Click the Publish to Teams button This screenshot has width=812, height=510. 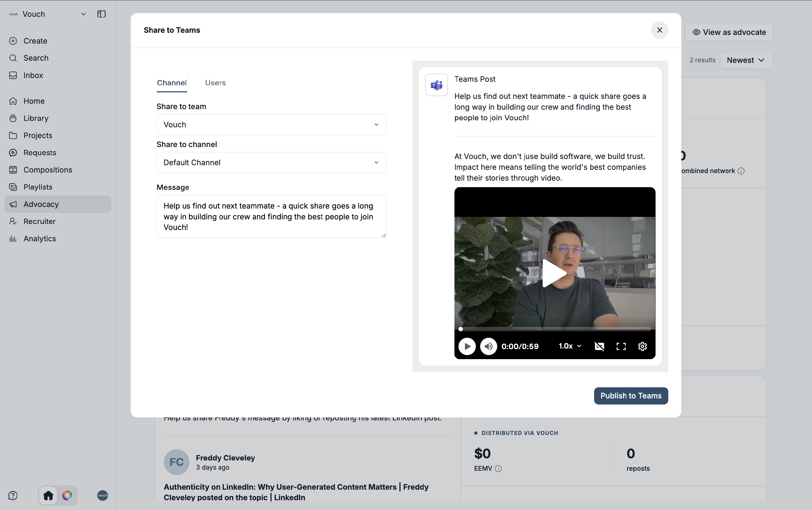[x=631, y=396]
